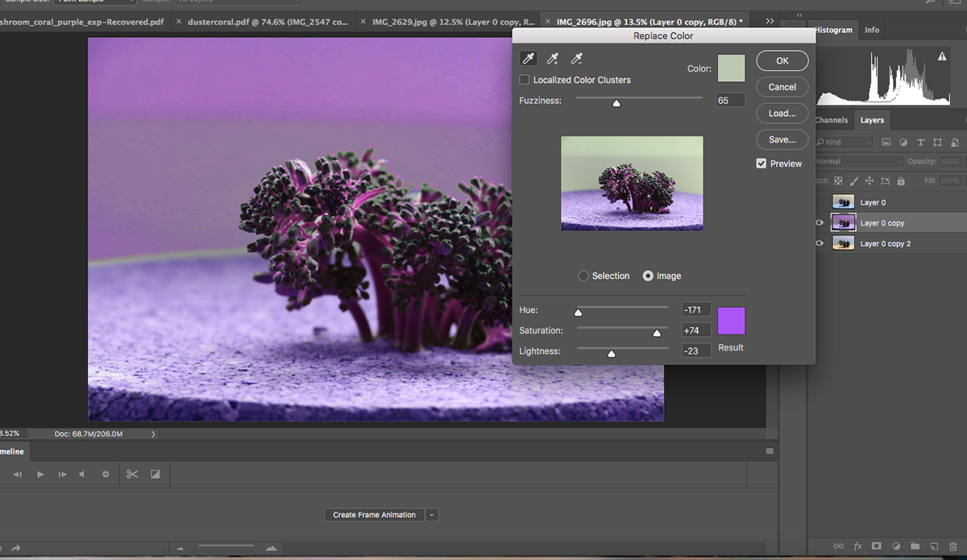Lock transparent pixels in Layers panel
The width and height of the screenshot is (967, 560).
pos(838,181)
